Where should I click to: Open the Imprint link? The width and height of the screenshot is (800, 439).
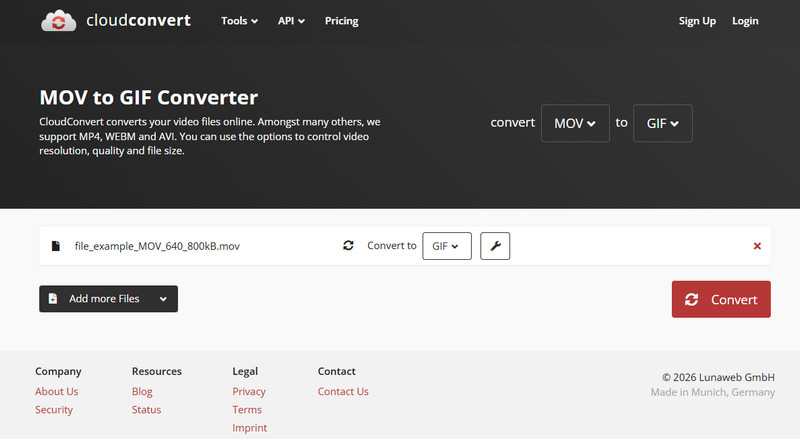click(249, 428)
